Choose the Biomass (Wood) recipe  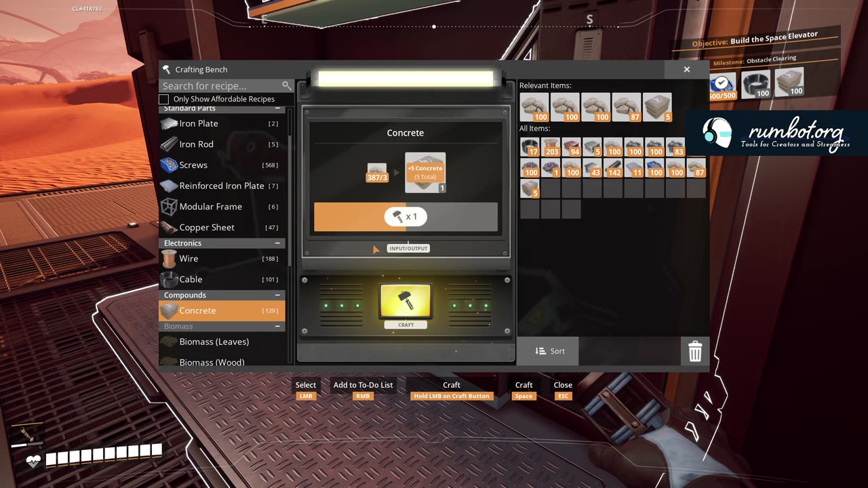tap(222, 361)
